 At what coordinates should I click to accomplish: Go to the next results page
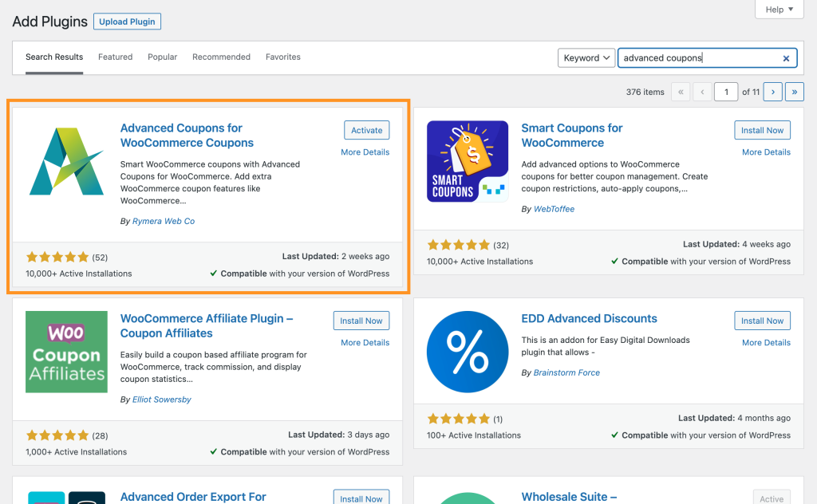coord(772,92)
